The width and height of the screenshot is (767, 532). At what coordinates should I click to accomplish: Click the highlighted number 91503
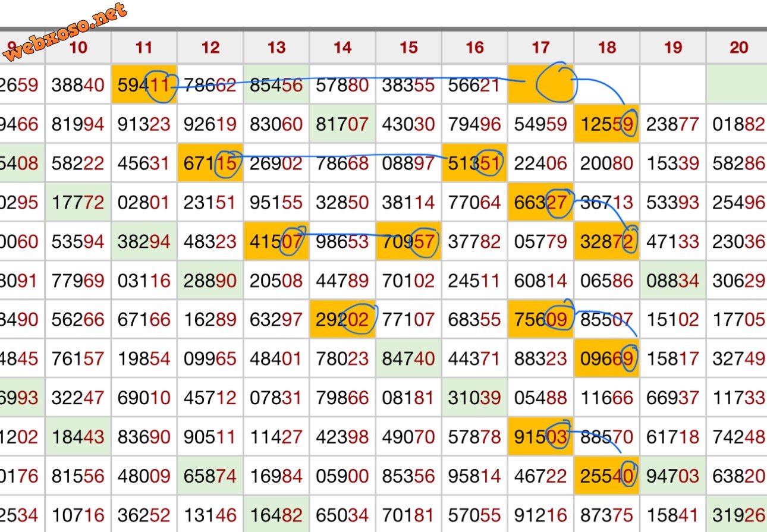(540, 437)
